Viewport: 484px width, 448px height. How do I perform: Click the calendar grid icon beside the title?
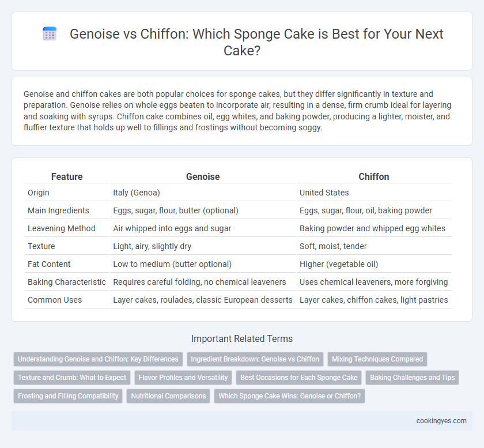click(50, 33)
